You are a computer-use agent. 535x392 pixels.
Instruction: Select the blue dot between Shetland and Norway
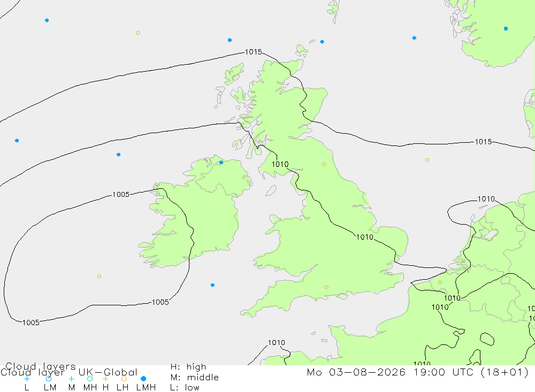coord(414,38)
